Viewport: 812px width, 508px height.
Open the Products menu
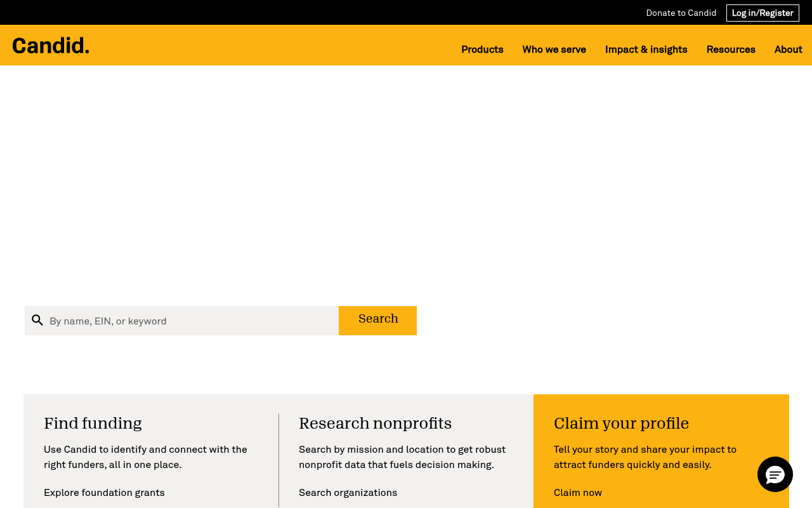pos(482,50)
